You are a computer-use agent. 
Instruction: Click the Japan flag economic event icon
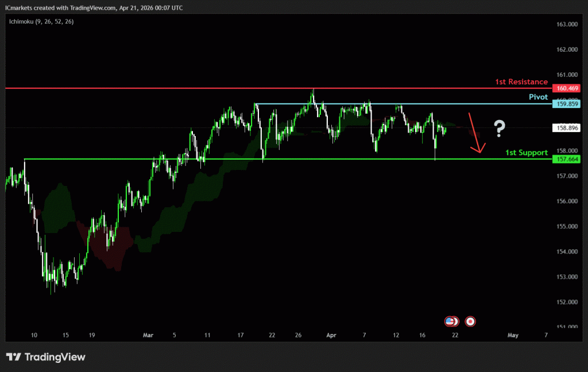(x=470, y=321)
